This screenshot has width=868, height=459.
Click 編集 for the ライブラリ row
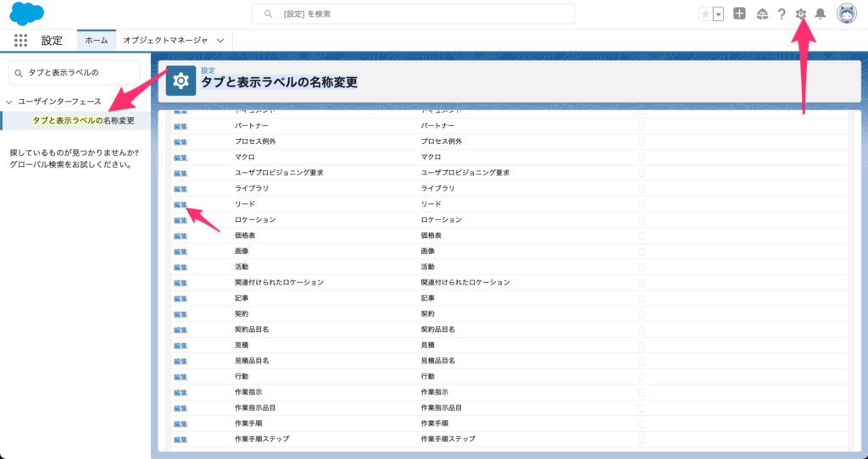click(181, 189)
